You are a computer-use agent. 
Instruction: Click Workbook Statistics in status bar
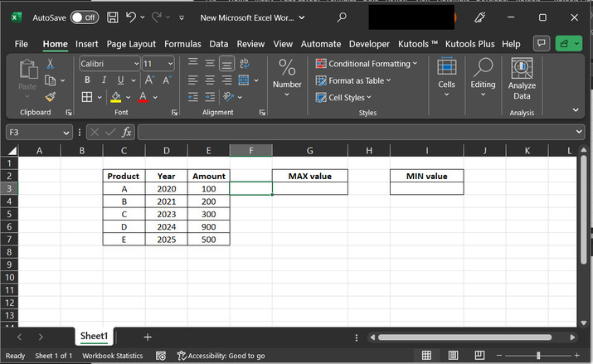point(114,356)
